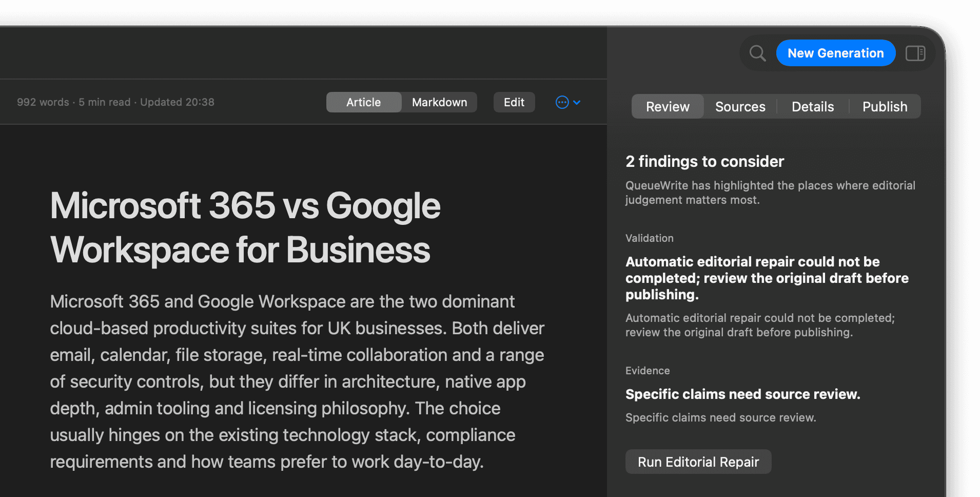The image size is (980, 497).
Task: Go to the Publish tab
Action: [x=885, y=106]
